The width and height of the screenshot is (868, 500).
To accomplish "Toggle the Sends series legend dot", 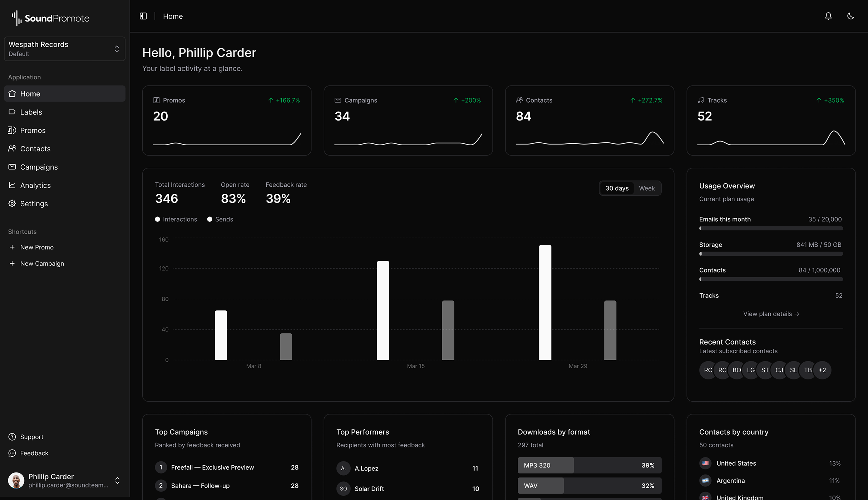I will (210, 219).
